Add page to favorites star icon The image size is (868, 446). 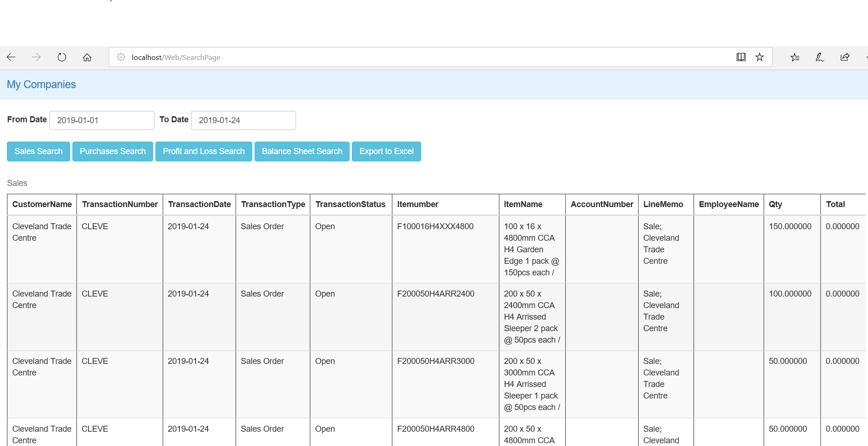[760, 57]
